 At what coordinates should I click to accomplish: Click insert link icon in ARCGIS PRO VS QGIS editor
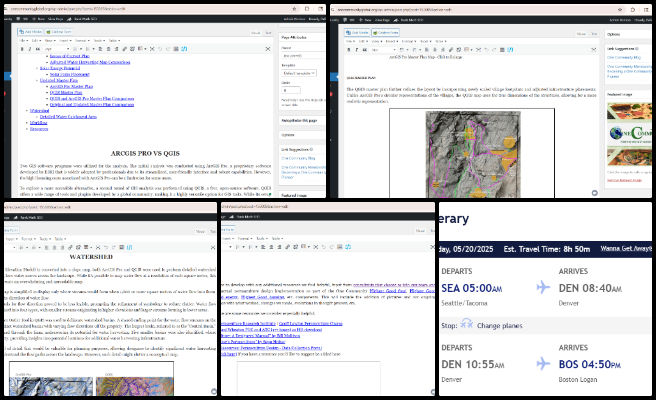coord(124,49)
